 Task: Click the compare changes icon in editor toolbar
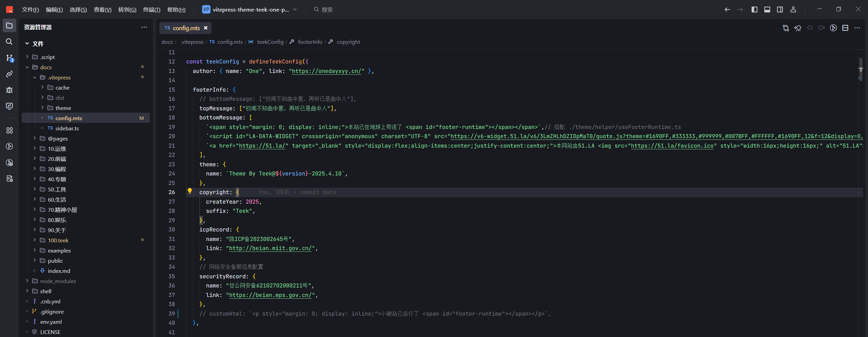click(786, 28)
